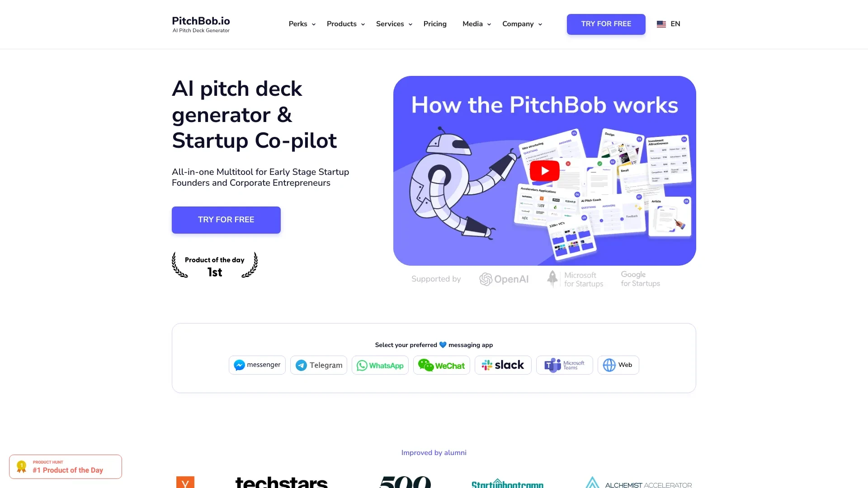Click the TRY FOR FREE header button
The image size is (868, 488).
[606, 24]
